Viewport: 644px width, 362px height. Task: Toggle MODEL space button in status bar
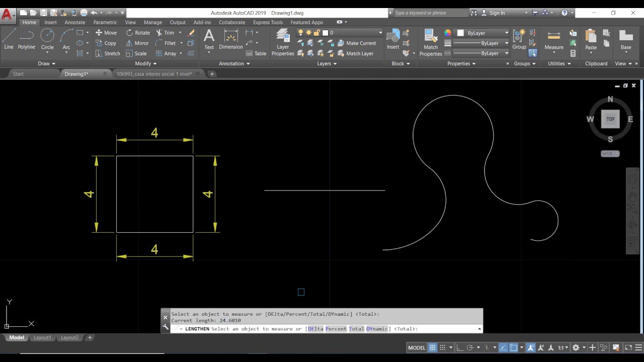(417, 347)
